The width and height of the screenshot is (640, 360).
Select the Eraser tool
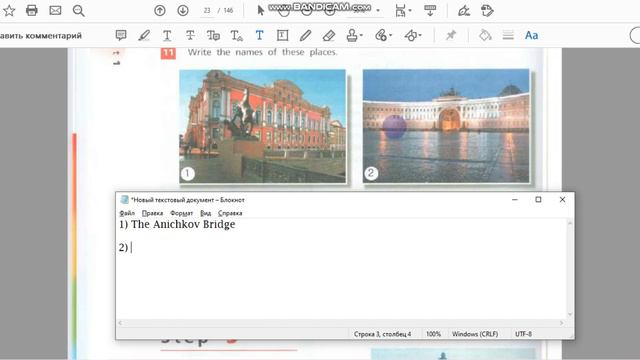click(x=329, y=36)
